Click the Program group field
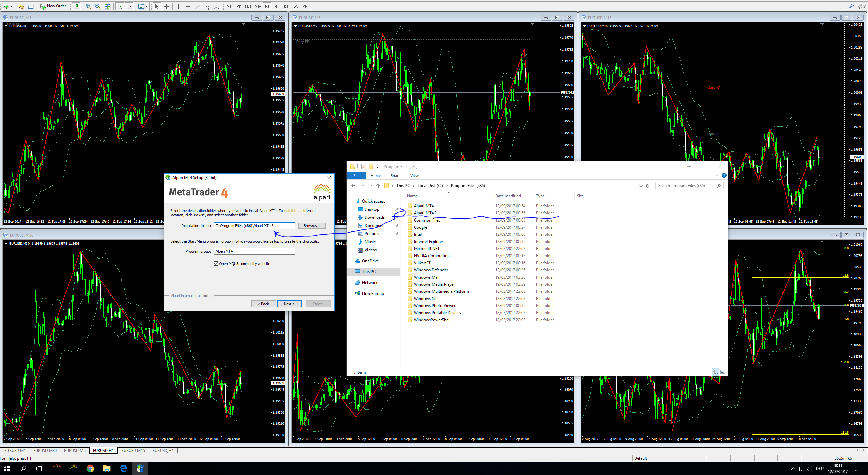The width and height of the screenshot is (868, 475). click(254, 251)
